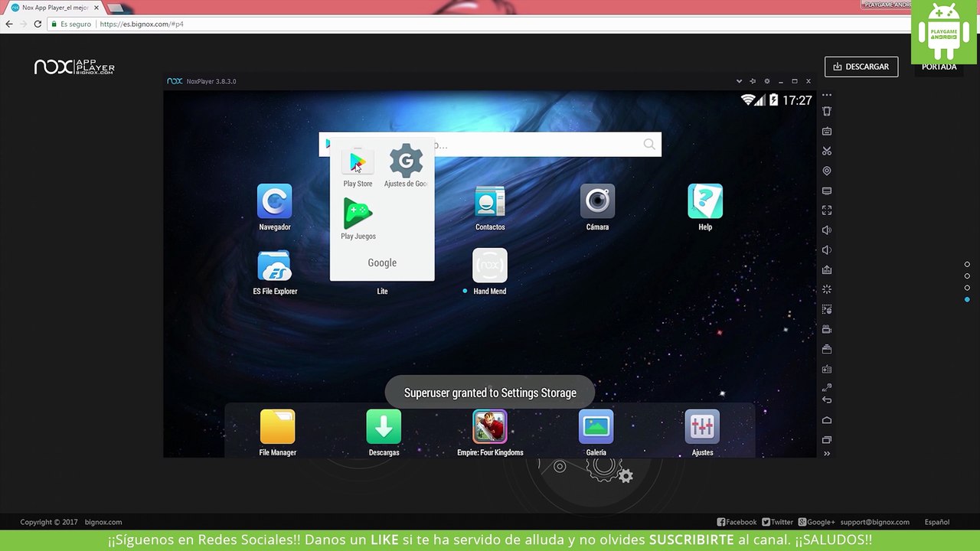Click the rotate screen icon above back arrow

(827, 388)
